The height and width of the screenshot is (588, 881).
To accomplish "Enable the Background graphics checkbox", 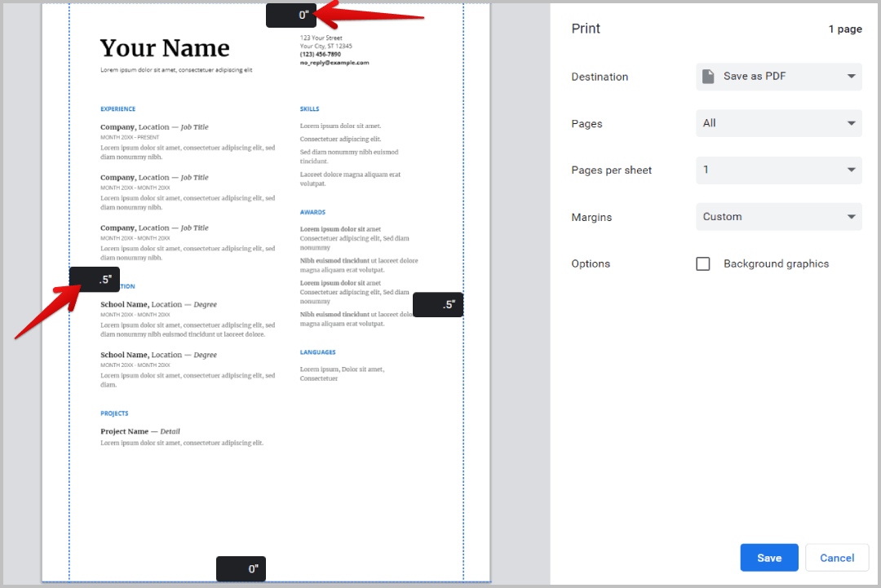I will pyautogui.click(x=703, y=264).
